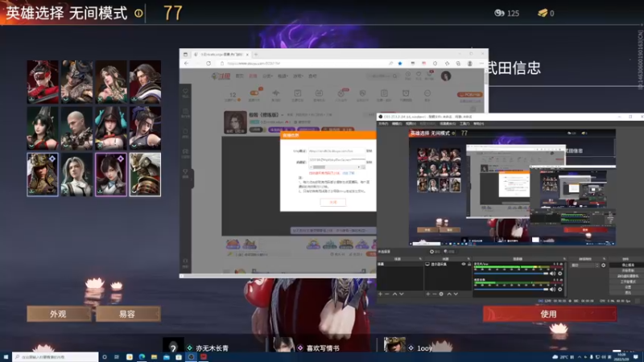Click the checkmark task icon in streamer toolbar
Image resolution: width=644 pixels, height=362 pixels.
coord(297,93)
